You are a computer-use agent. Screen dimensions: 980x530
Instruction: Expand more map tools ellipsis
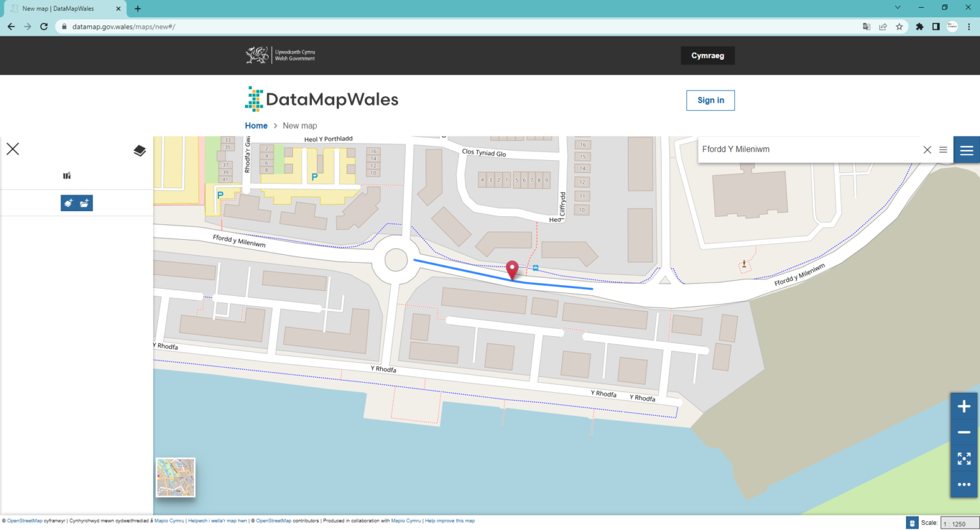pos(964,485)
